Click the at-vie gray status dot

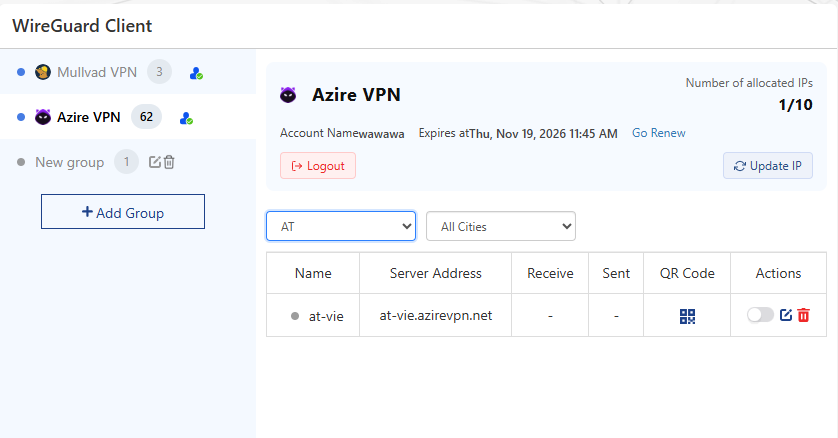click(294, 316)
